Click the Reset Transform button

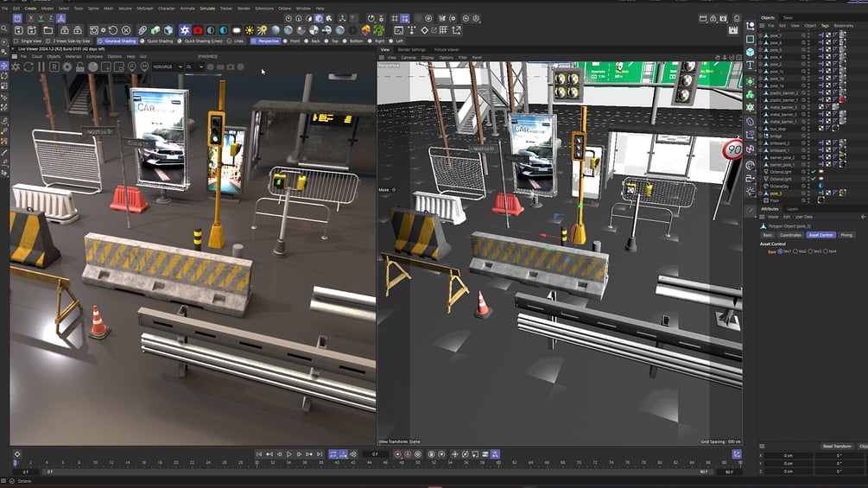coord(836,446)
